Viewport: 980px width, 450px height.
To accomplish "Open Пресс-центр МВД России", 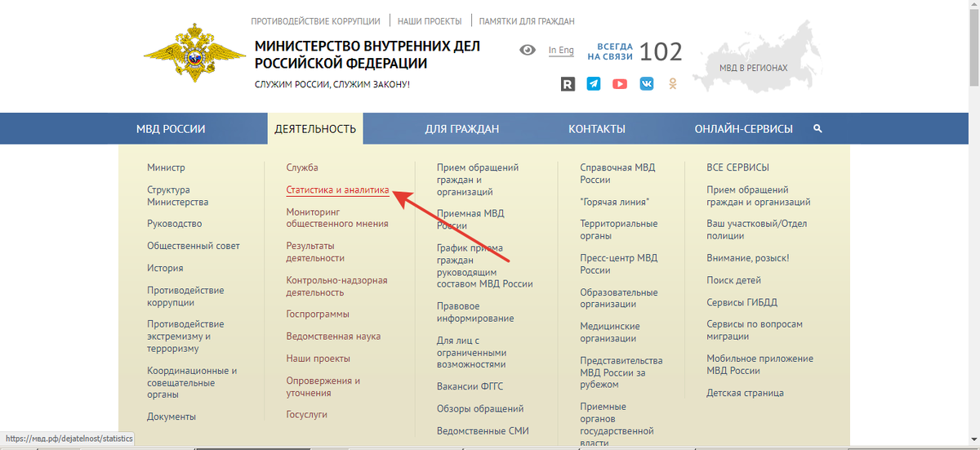I will (618, 264).
